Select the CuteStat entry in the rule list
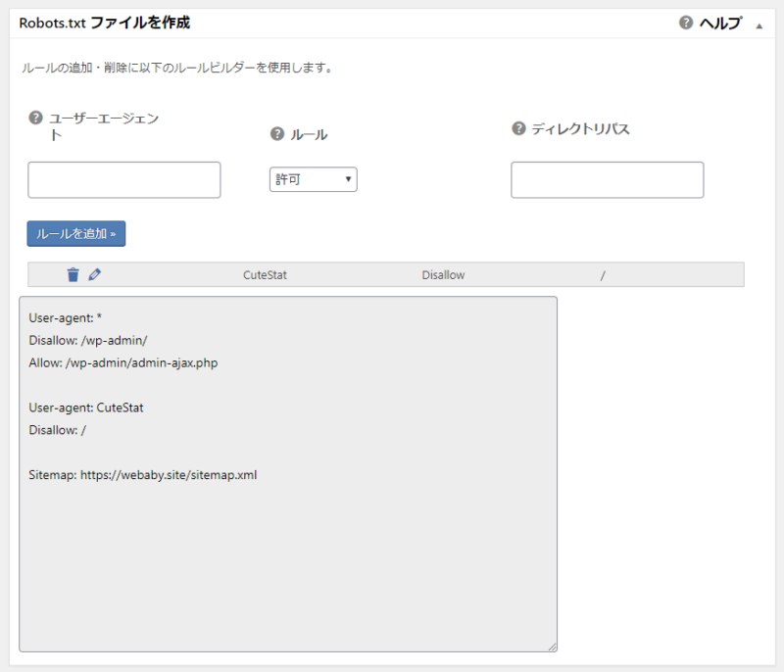 [x=264, y=274]
